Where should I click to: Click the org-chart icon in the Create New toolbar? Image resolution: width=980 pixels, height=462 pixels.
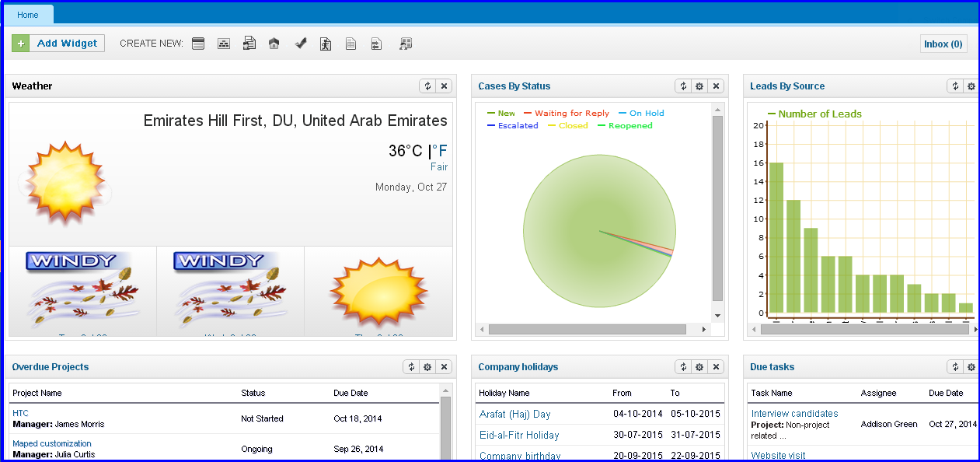(224, 44)
